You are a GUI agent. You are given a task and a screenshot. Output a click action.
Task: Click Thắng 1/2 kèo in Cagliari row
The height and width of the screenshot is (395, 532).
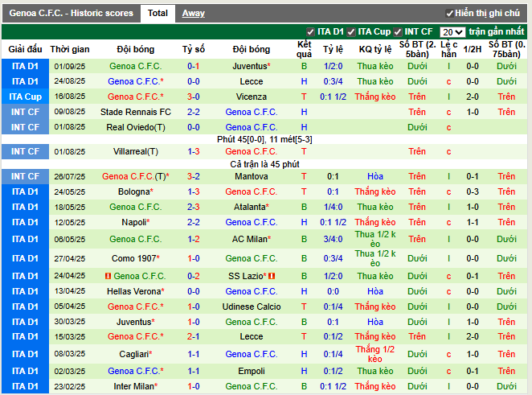pos(375,354)
